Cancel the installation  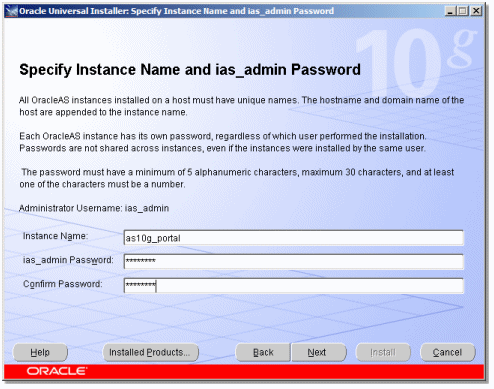pos(448,352)
